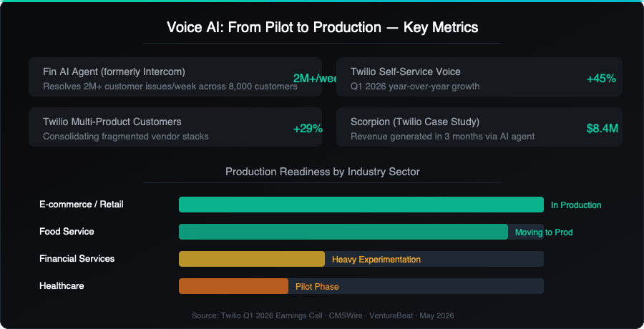Click 'Revenue generated in 3 months' description
This screenshot has height=329, width=644.
[x=442, y=137]
